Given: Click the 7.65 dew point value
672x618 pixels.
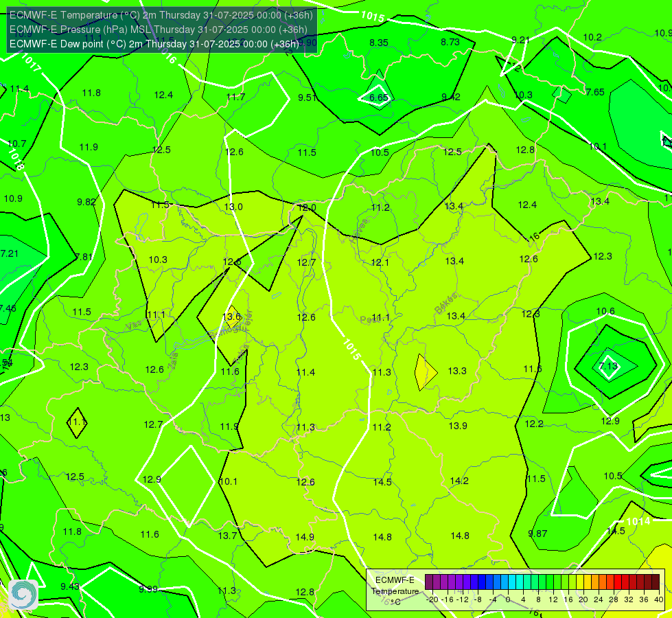Looking at the screenshot, I should pyautogui.click(x=595, y=92).
